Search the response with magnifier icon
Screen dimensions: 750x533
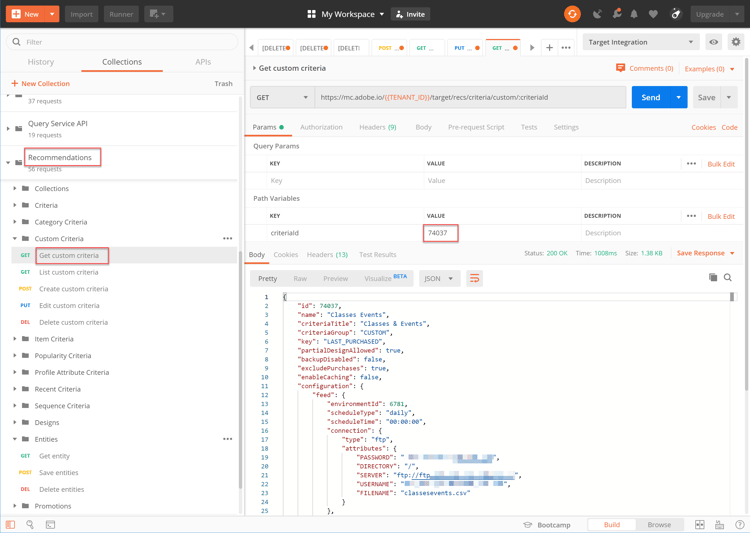(728, 278)
